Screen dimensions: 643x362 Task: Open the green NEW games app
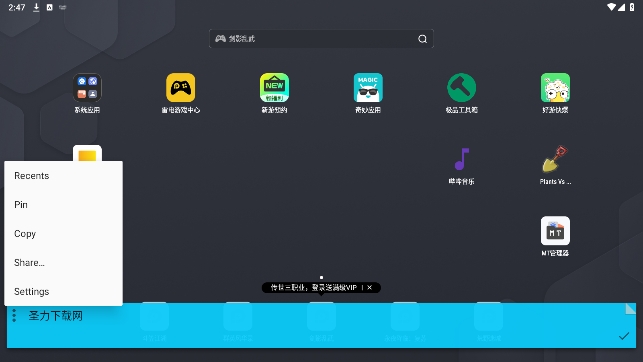click(274, 88)
